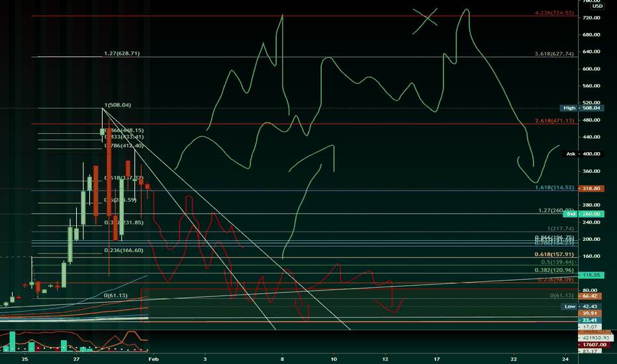Click the orange 318.80 price label

pos(591,189)
